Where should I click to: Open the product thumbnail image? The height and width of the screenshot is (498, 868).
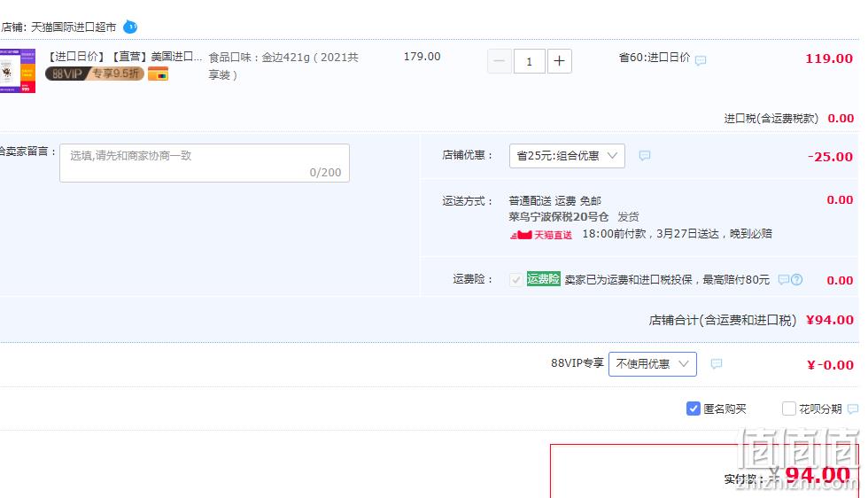click(17, 71)
